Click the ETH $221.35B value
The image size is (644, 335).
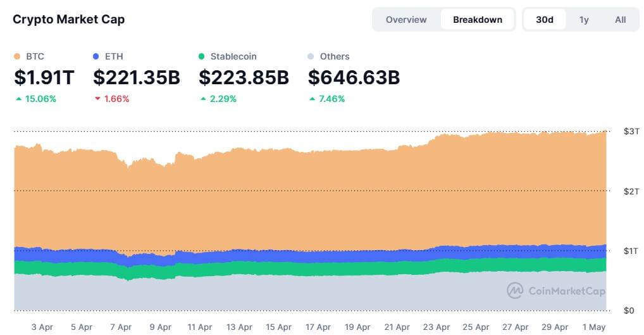click(137, 78)
